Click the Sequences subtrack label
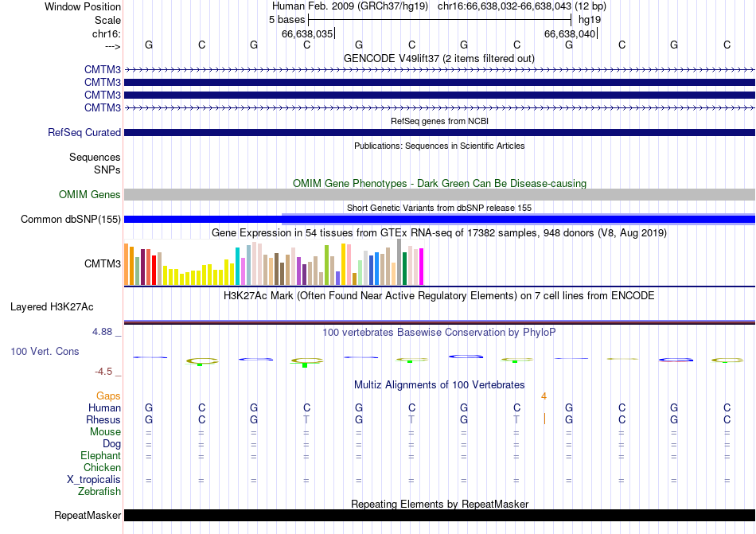The width and height of the screenshot is (756, 534). point(95,157)
